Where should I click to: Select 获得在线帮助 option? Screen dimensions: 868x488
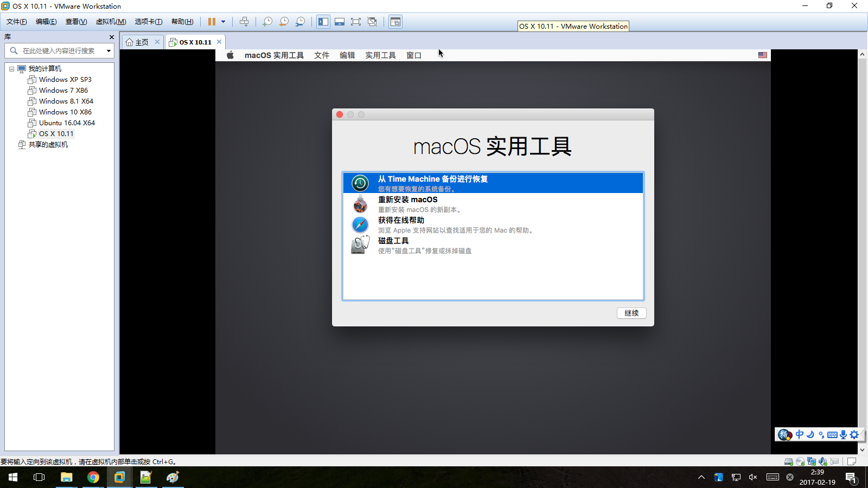point(493,224)
